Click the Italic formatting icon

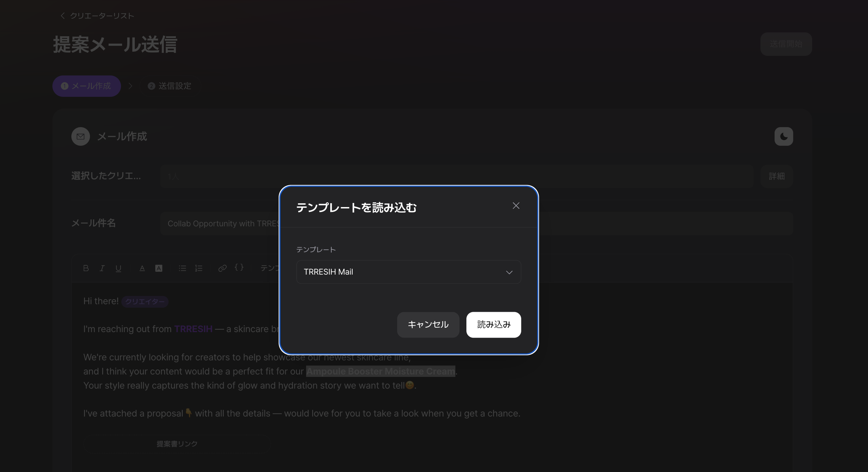(x=102, y=268)
